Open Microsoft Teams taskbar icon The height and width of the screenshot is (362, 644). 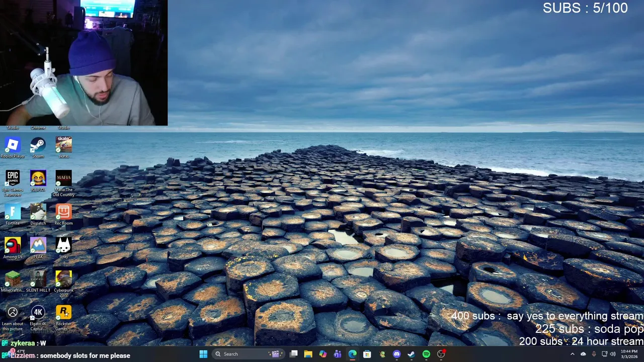(338, 354)
